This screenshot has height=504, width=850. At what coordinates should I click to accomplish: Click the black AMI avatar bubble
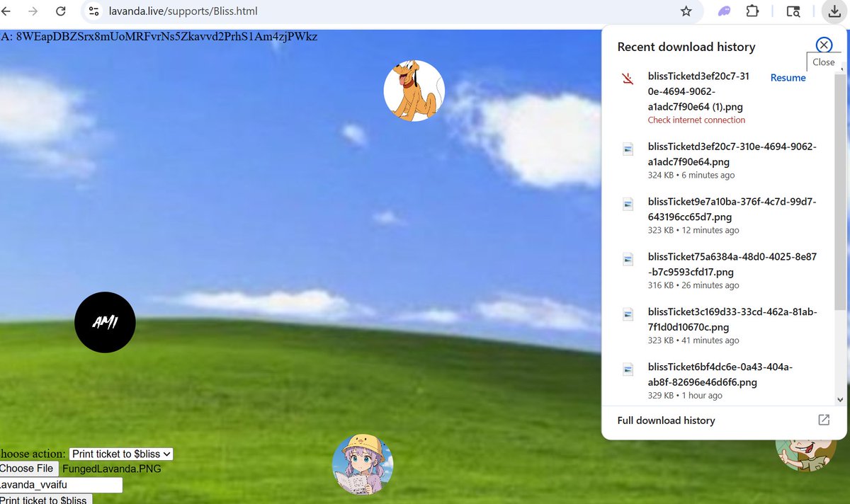click(x=105, y=322)
